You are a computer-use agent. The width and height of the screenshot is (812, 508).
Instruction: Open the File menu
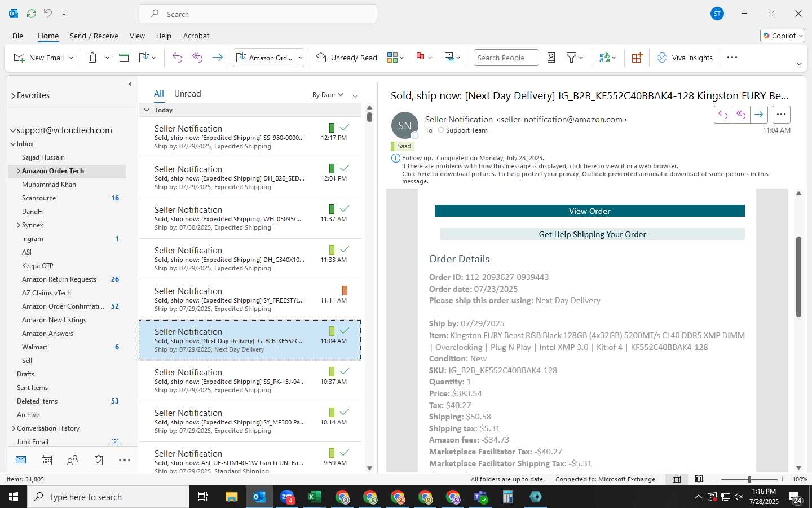[18, 36]
